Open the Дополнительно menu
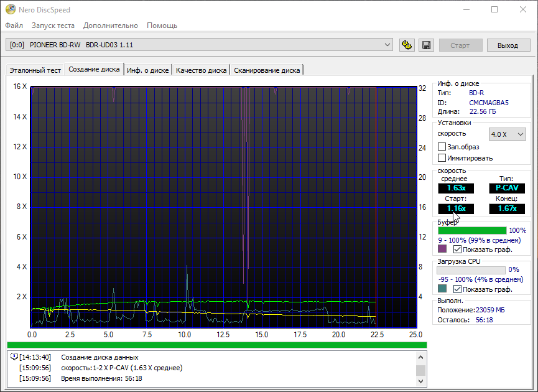This screenshot has height=392, width=538. (x=111, y=26)
